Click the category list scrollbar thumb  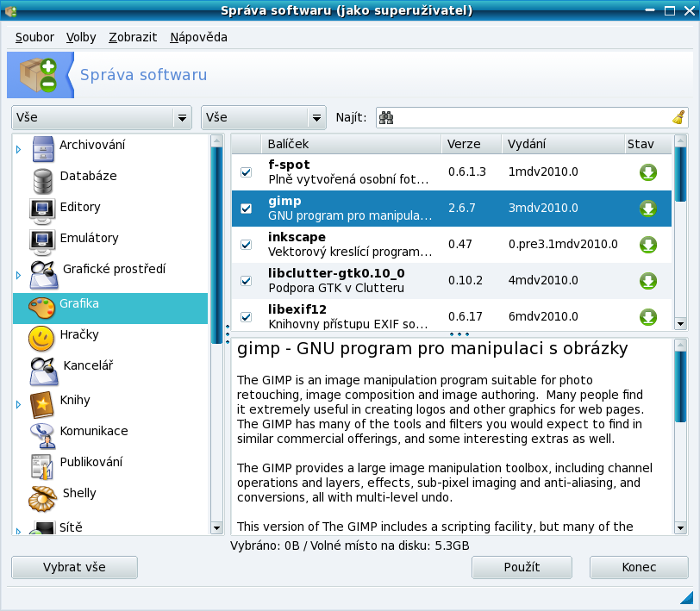tap(216, 245)
